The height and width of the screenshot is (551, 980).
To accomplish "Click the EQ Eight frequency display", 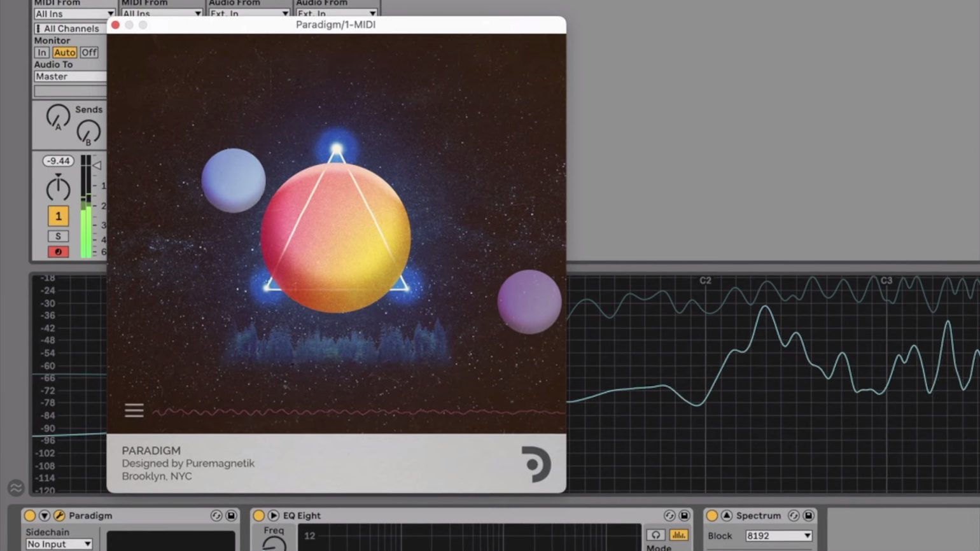I will pos(471,538).
